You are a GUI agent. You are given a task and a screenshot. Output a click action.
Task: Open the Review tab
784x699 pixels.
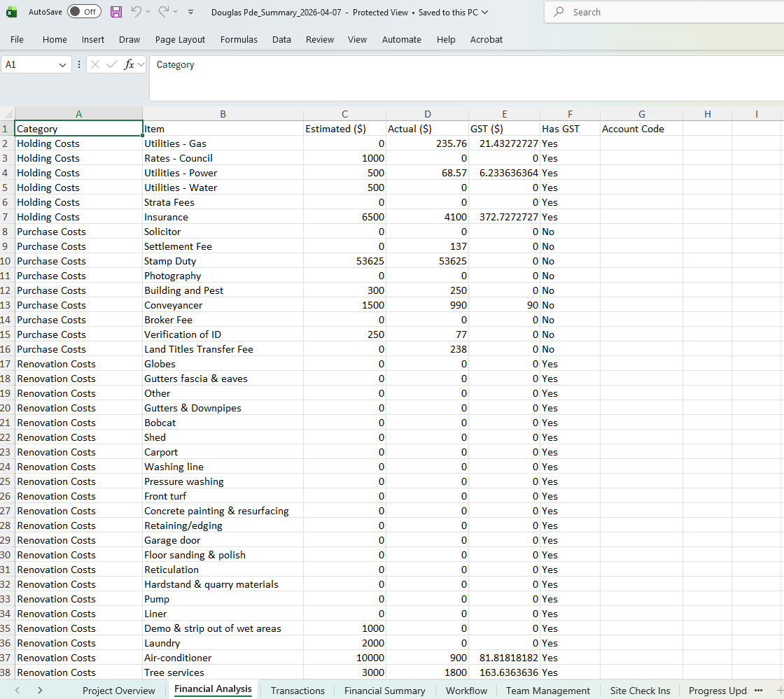tap(320, 39)
